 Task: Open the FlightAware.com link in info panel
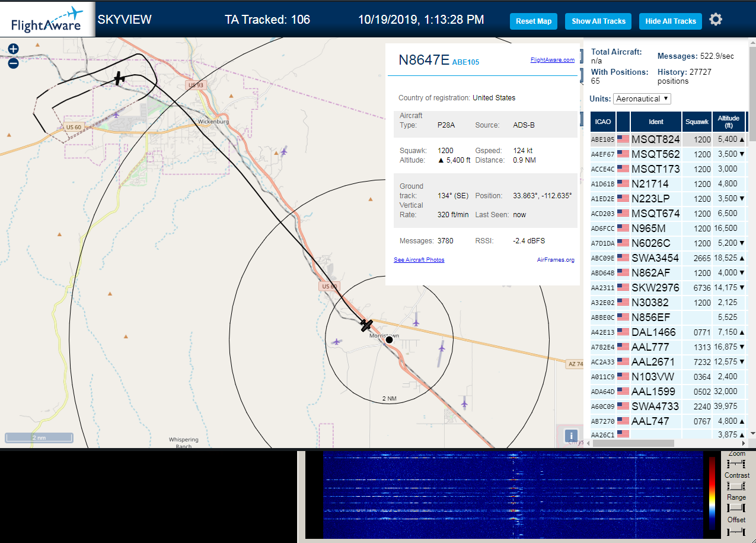tap(552, 60)
